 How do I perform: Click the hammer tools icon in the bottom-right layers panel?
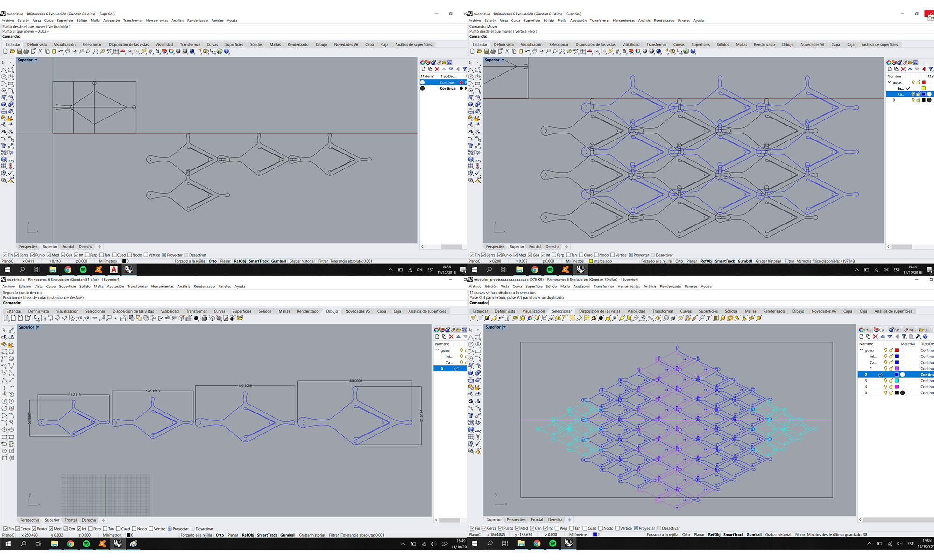pyautogui.click(x=918, y=336)
